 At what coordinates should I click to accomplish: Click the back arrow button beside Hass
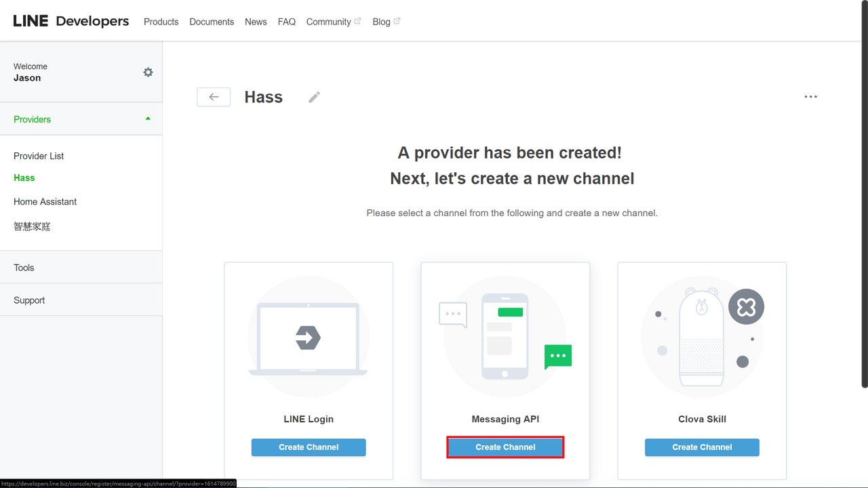[214, 97]
